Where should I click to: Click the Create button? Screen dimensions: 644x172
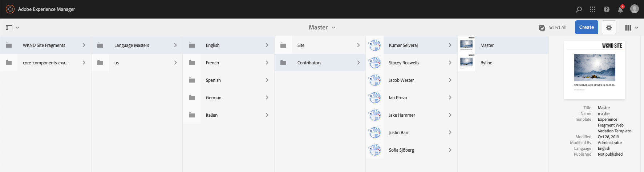[586, 28]
